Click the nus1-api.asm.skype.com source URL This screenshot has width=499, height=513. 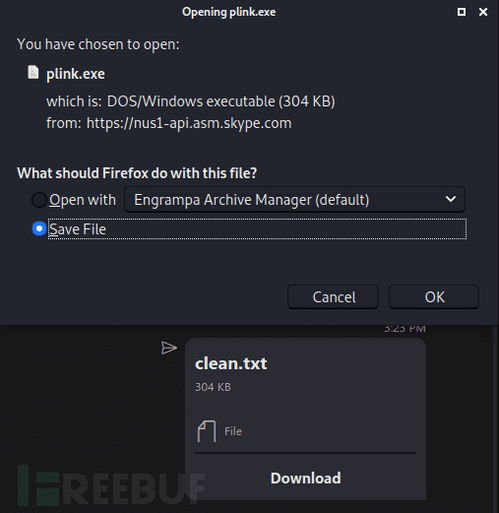click(189, 123)
